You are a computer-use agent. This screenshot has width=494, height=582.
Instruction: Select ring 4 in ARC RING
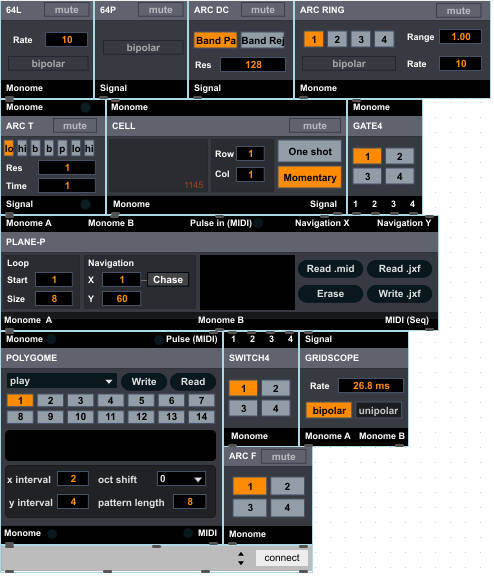pos(384,39)
